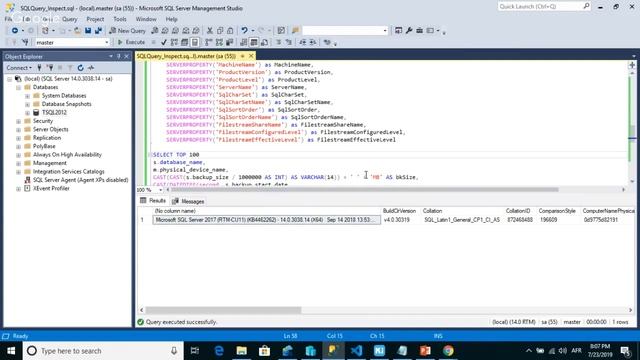Select Server Objects folder
Image resolution: width=640 pixels, height=360 pixels.
[x=50, y=129]
